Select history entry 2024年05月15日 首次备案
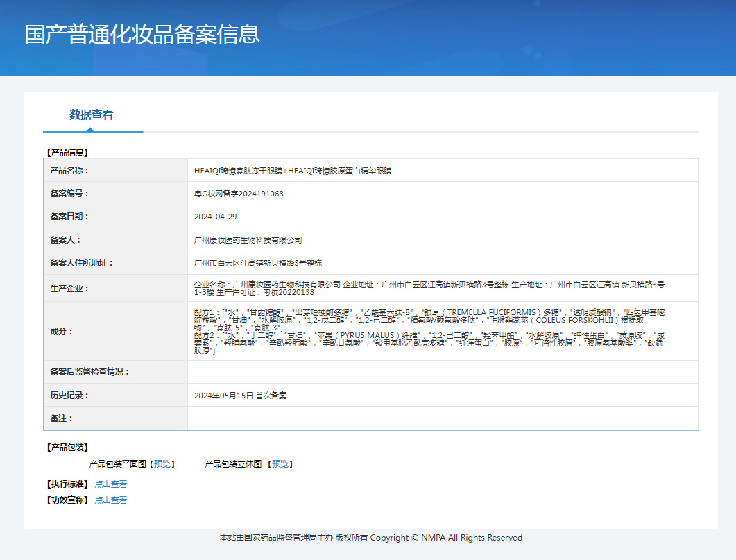 [240, 396]
